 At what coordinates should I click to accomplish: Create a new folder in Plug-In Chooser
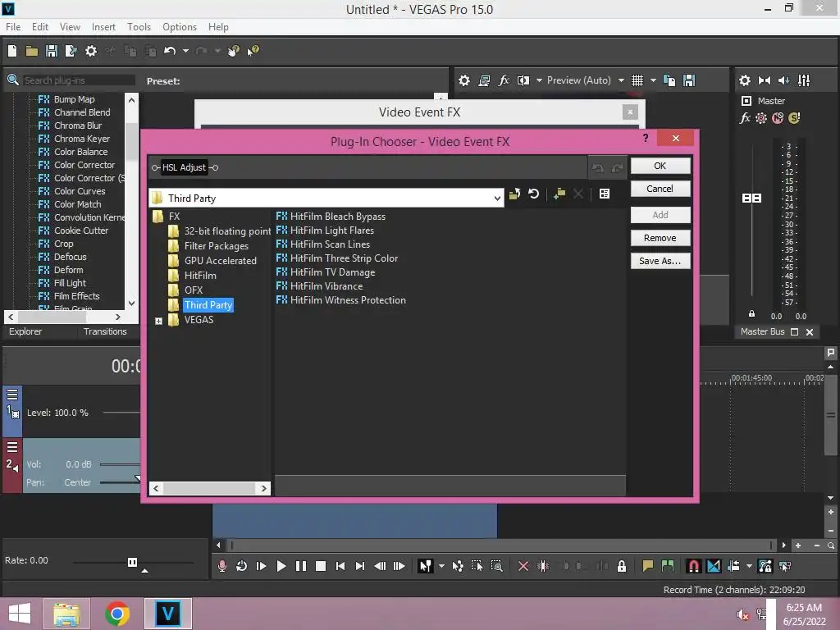tap(559, 194)
